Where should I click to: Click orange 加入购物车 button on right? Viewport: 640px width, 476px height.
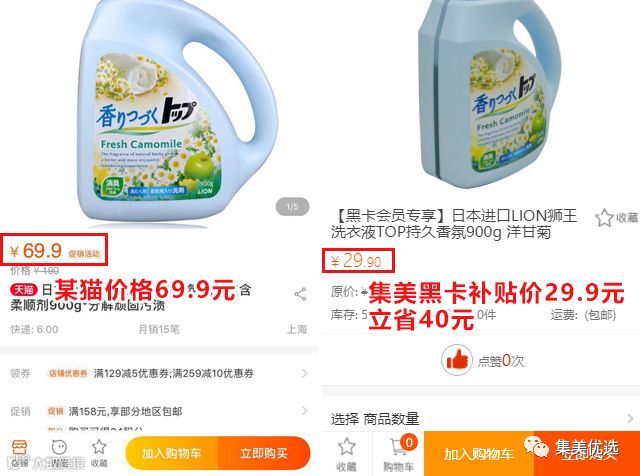(x=479, y=454)
